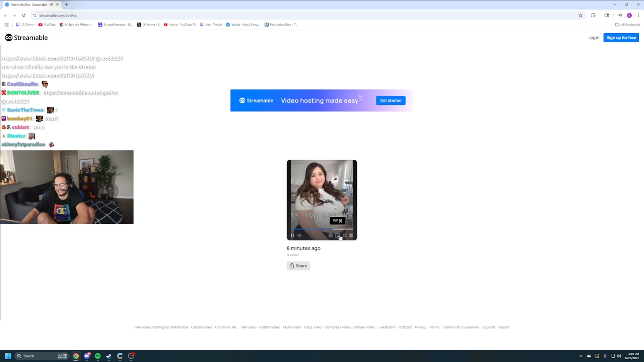Open the Upload video footer link
This screenshot has height=362, width=644.
coord(201,327)
